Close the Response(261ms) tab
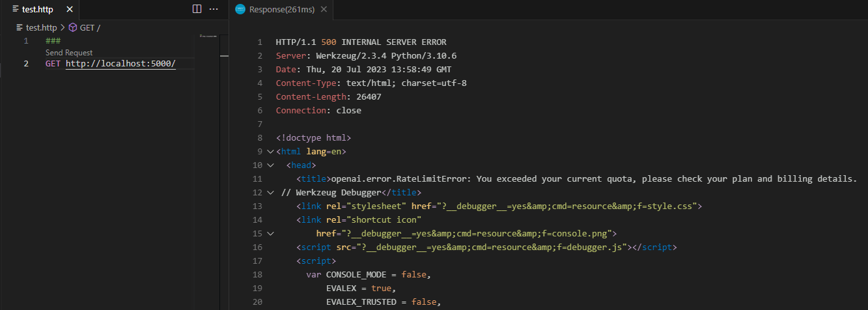This screenshot has height=310, width=868. pos(323,9)
